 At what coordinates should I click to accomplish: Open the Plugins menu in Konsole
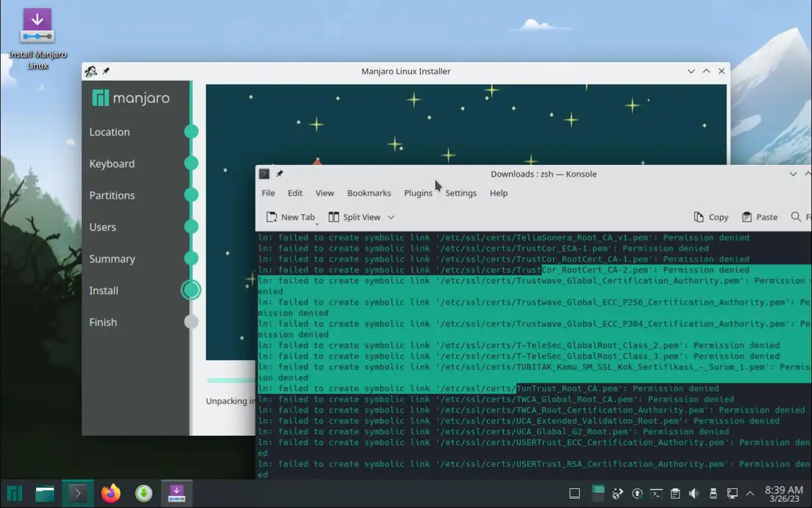click(x=418, y=193)
